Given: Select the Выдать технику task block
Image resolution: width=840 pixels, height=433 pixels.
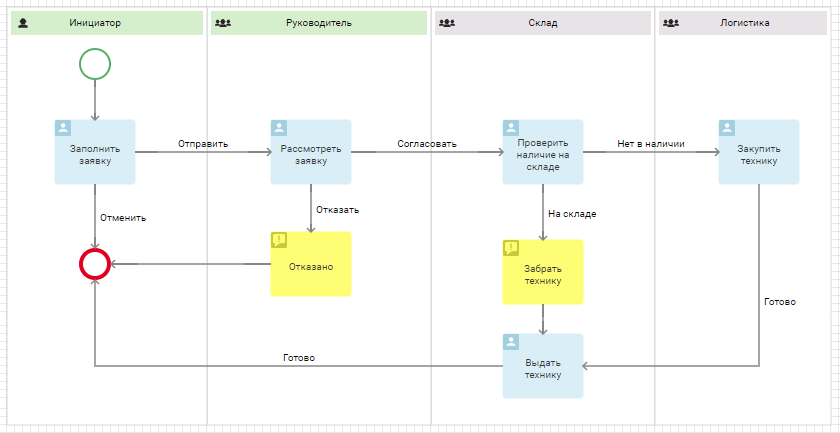Looking at the screenshot, I should click(x=543, y=366).
